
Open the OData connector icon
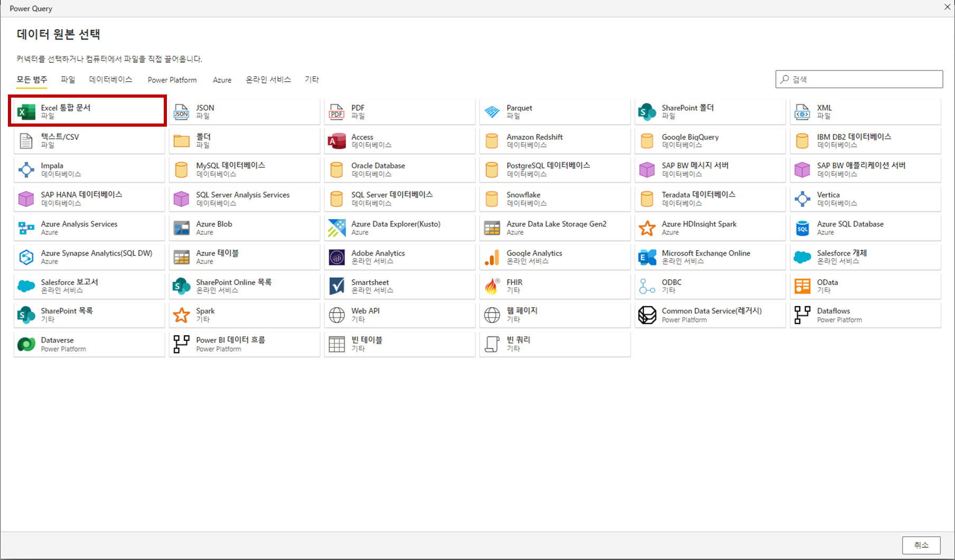802,286
